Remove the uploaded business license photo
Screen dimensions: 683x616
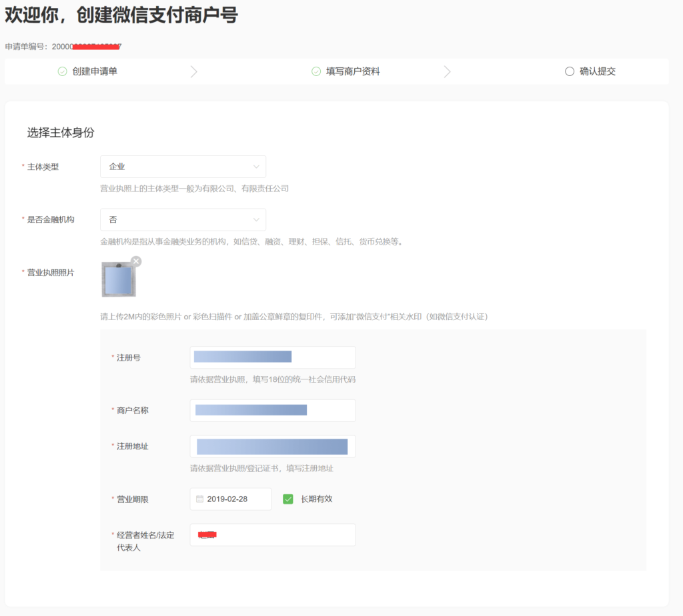point(136,261)
